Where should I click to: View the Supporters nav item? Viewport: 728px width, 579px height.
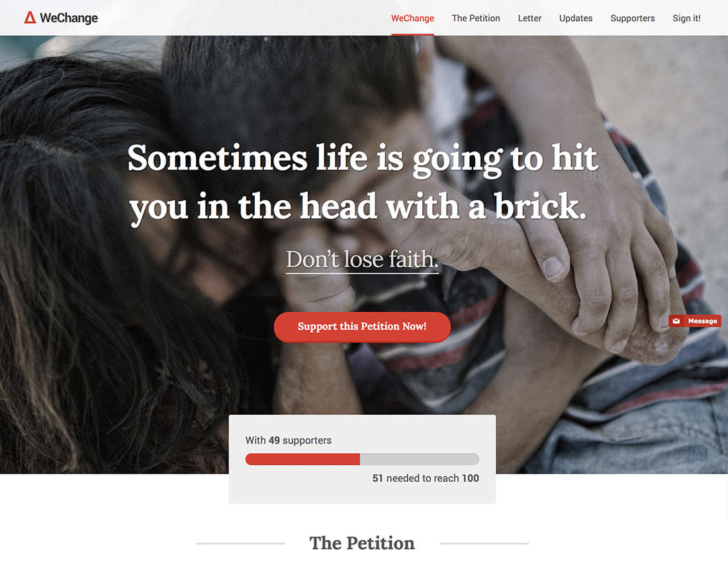pos(632,18)
